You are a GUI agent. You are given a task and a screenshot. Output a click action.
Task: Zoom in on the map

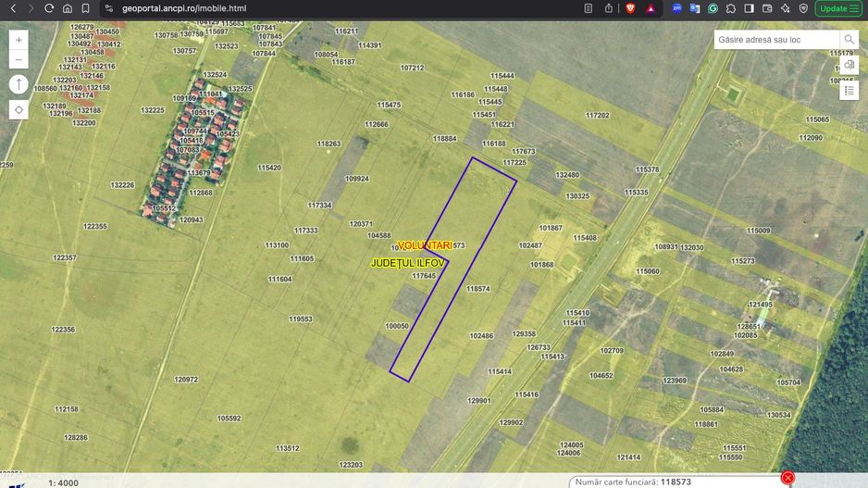coord(19,40)
